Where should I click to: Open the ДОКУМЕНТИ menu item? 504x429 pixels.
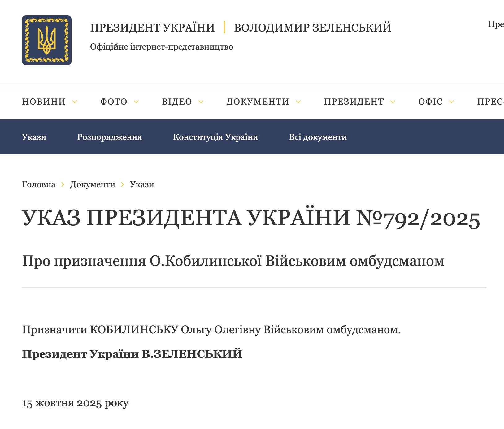[258, 102]
